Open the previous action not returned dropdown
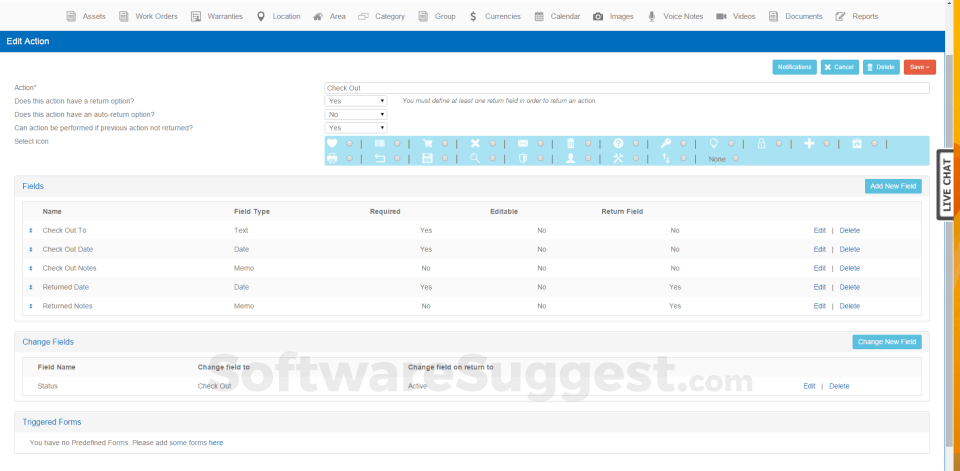The width and height of the screenshot is (960, 471). (x=356, y=128)
